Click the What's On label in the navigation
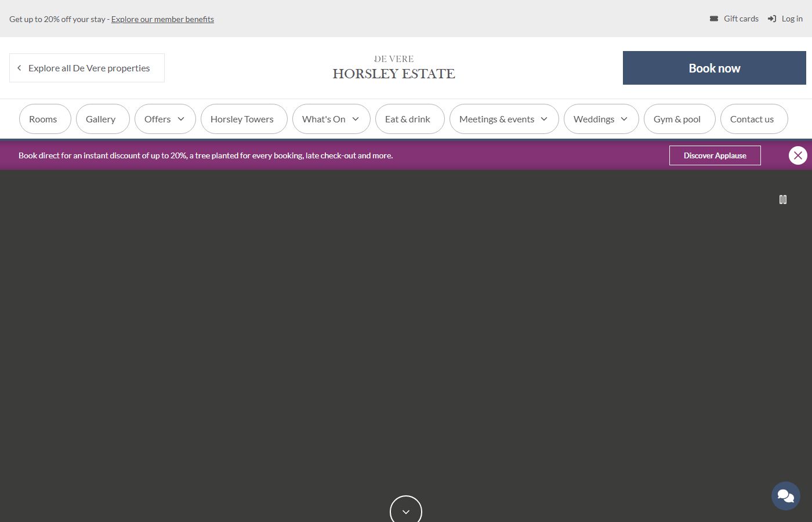Image resolution: width=812 pixels, height=522 pixels. pyautogui.click(x=324, y=119)
